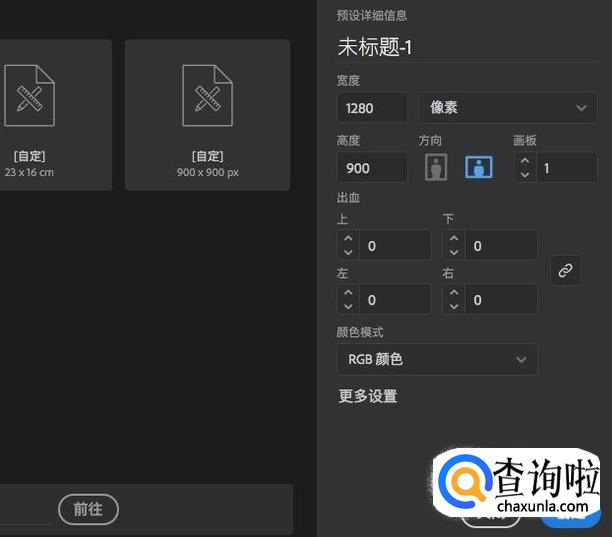Toggle the bleed link chain icon

point(565,270)
